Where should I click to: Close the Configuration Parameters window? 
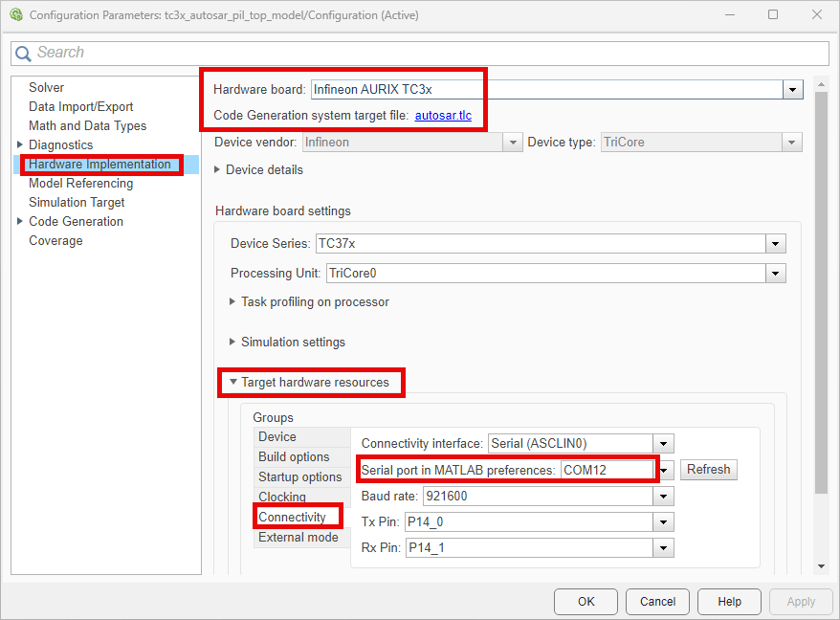pos(816,14)
